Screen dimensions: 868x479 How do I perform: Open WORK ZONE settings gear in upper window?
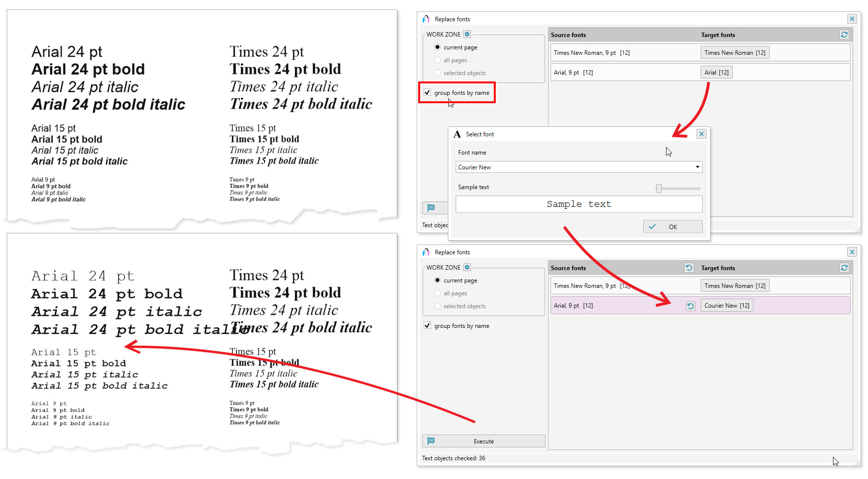click(x=467, y=34)
